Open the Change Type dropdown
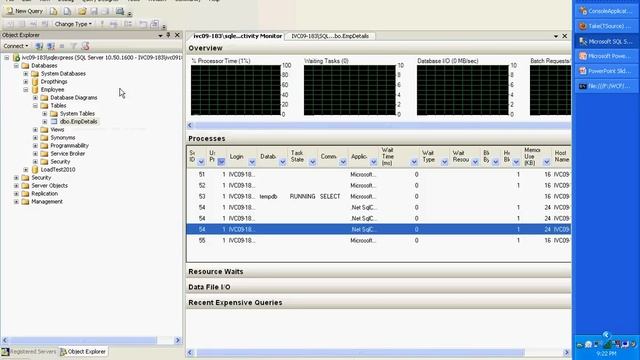Image resolution: width=640 pixels, height=360 pixels. [x=73, y=24]
